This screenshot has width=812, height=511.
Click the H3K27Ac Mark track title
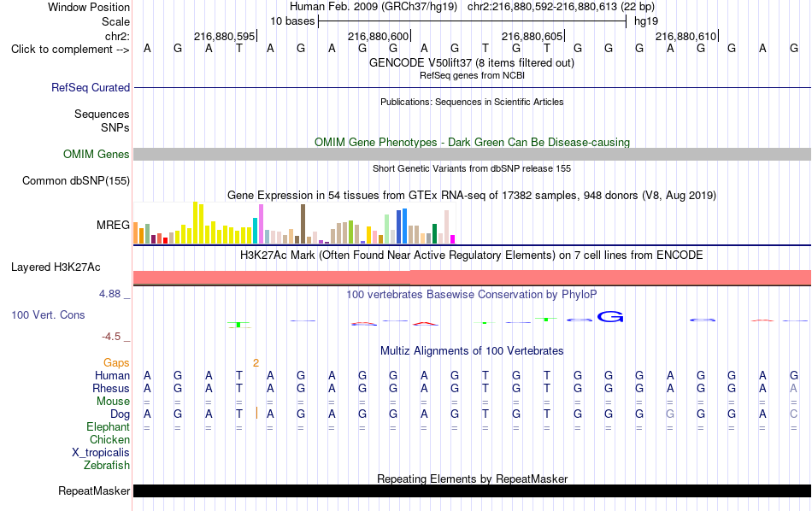pyautogui.click(x=471, y=255)
